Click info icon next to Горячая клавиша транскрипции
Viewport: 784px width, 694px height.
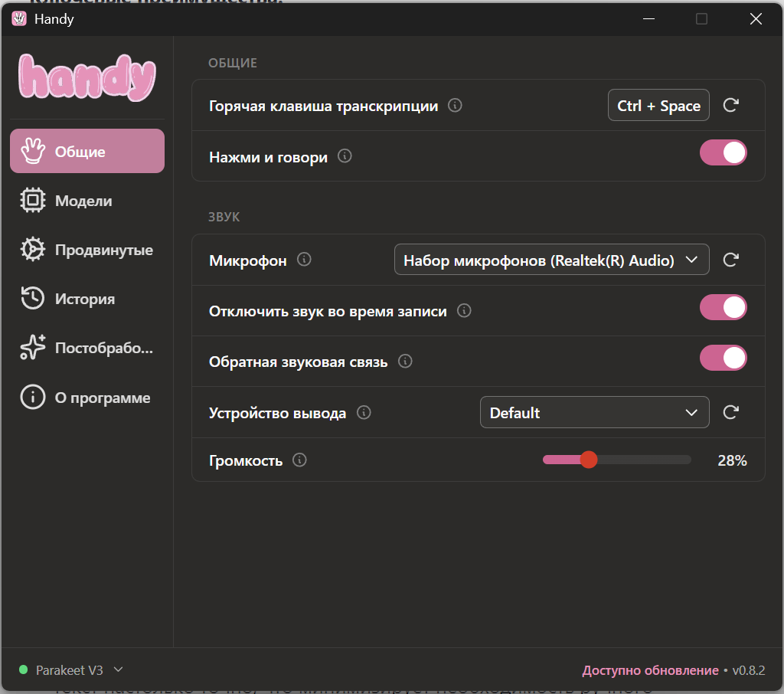click(x=455, y=106)
